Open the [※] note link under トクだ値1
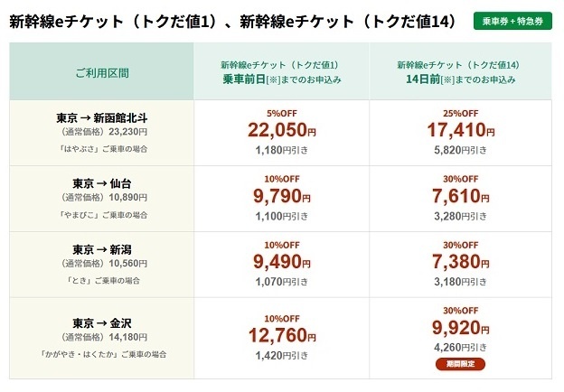Image resolution: width=564 pixels, height=392 pixels. [274, 79]
